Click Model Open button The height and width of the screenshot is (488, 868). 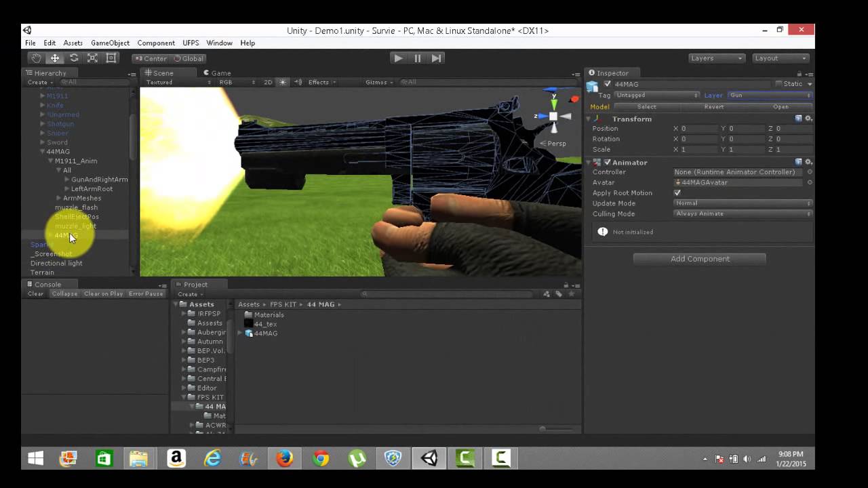click(x=781, y=106)
